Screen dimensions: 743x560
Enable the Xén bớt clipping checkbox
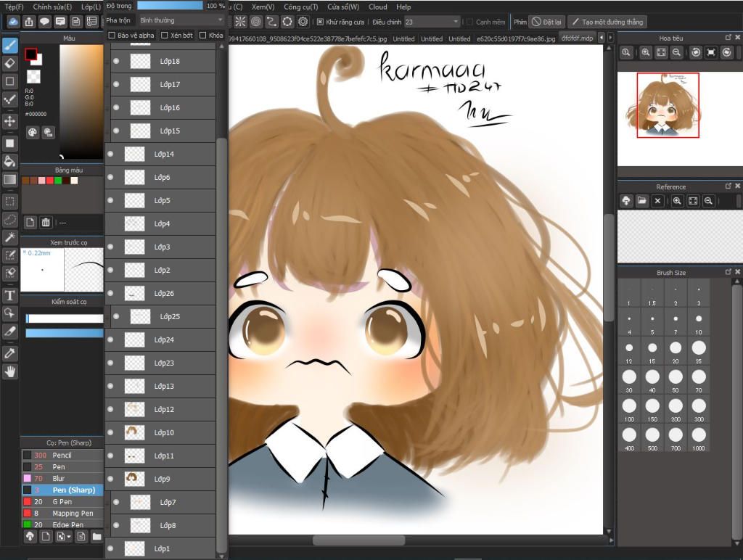[165, 35]
